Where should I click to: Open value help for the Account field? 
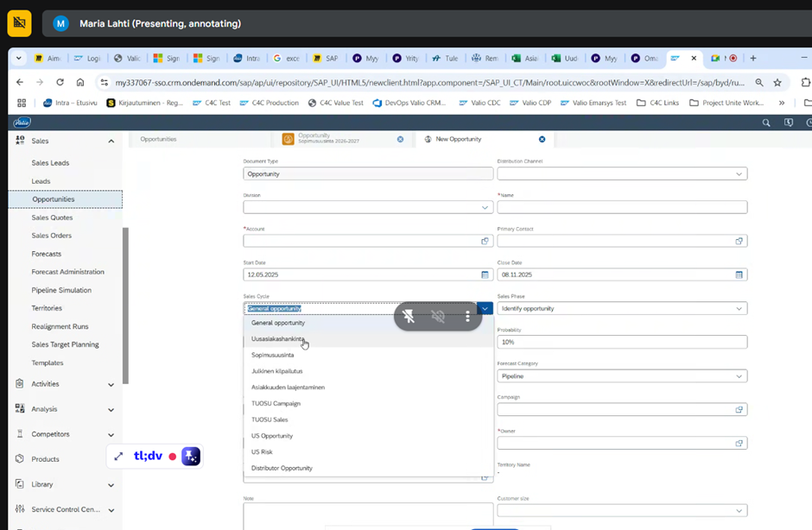485,241
